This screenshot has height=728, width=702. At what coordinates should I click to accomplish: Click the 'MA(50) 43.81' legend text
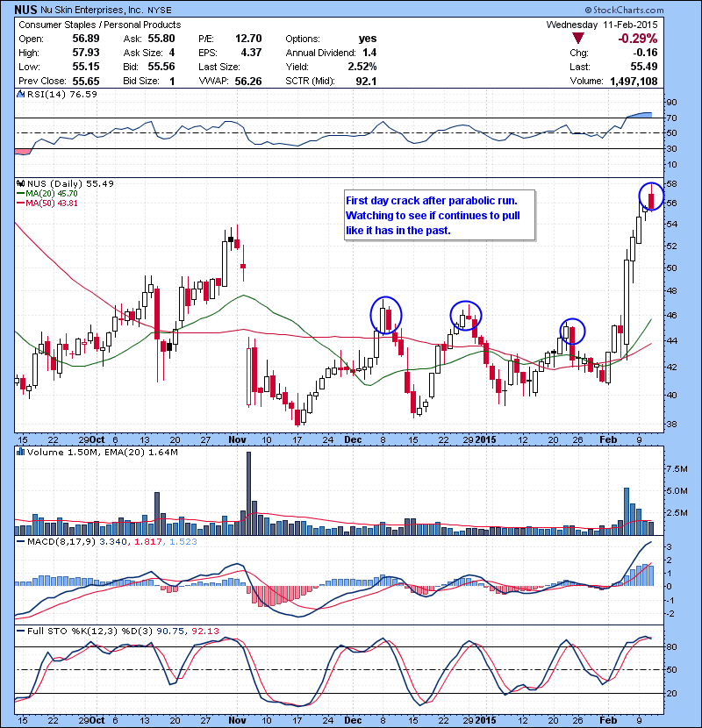(x=52, y=203)
